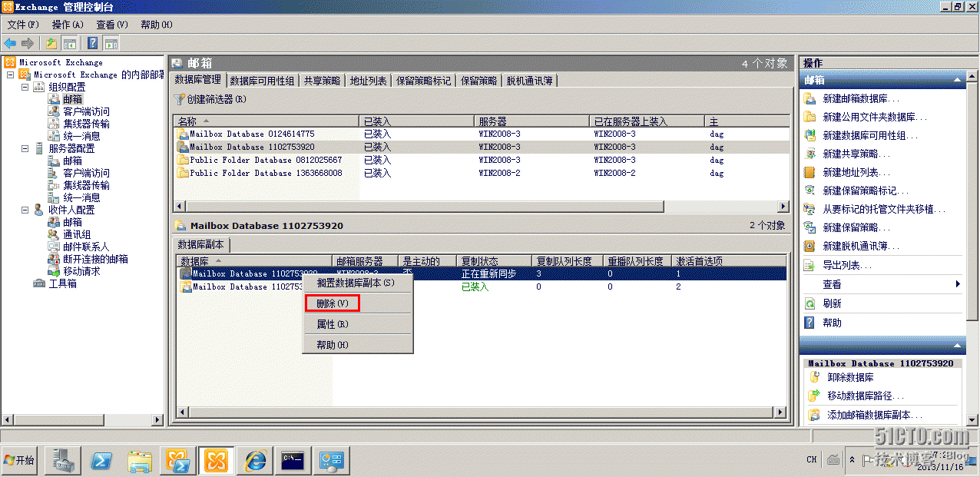This screenshot has height=477, width=980.
Task: Click the 开始 Start button
Action: pos(19,460)
